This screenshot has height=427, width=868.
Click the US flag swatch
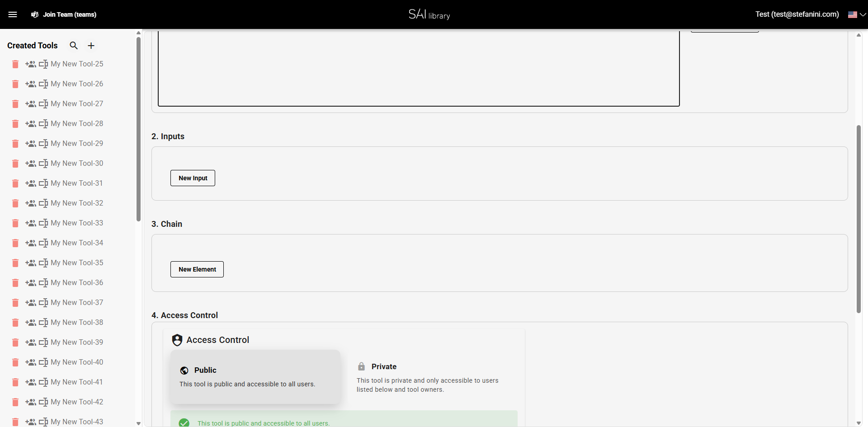coord(854,14)
